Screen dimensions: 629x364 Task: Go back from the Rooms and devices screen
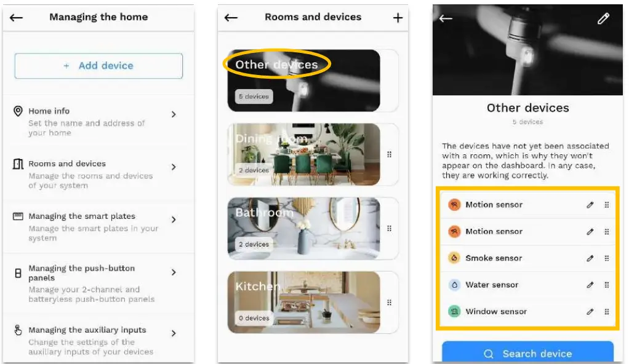(x=231, y=18)
